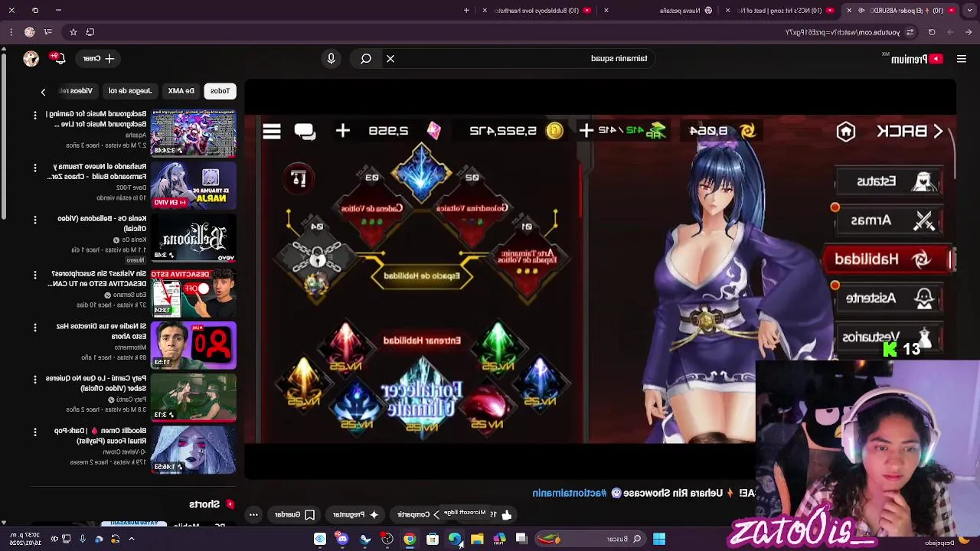Viewport: 980px width, 551px height.
Task: Open the Windows Start menu
Action: [659, 539]
